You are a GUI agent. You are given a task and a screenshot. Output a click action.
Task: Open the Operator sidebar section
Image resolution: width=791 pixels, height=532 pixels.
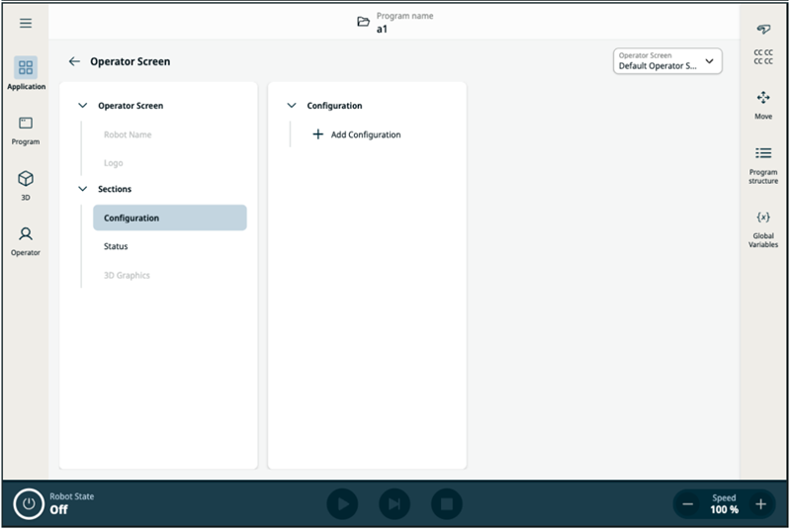26,240
